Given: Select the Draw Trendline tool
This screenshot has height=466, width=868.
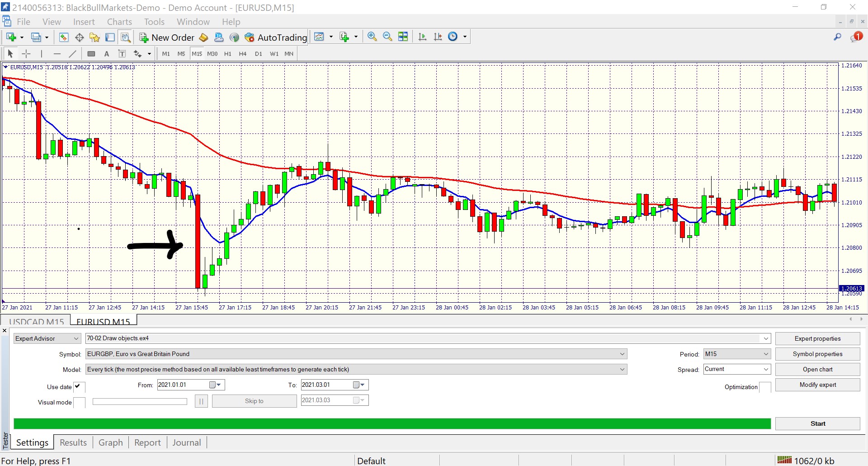Looking at the screenshot, I should click(72, 54).
